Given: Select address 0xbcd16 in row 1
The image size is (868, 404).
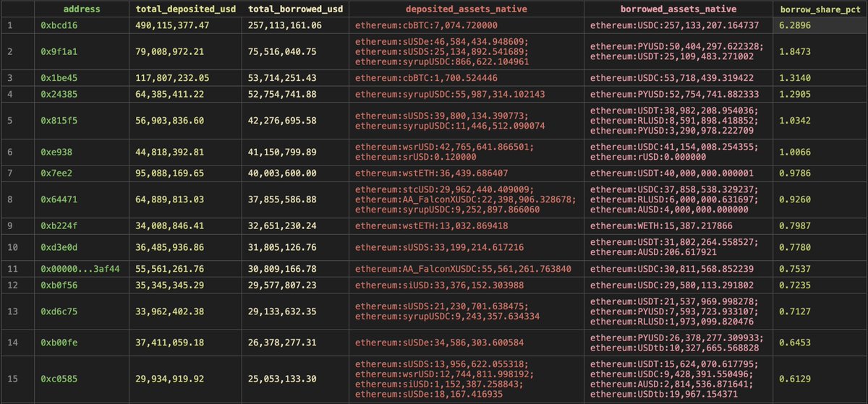Looking at the screenshot, I should [x=61, y=25].
